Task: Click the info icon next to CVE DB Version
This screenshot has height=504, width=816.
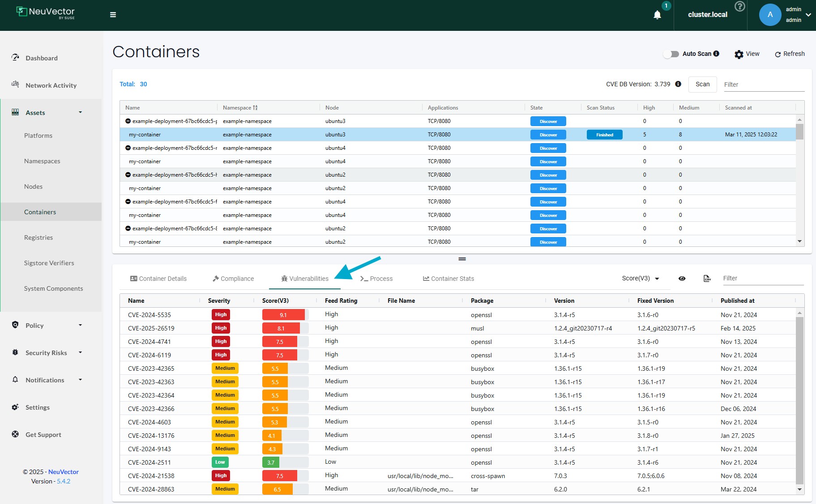Action: (x=678, y=84)
